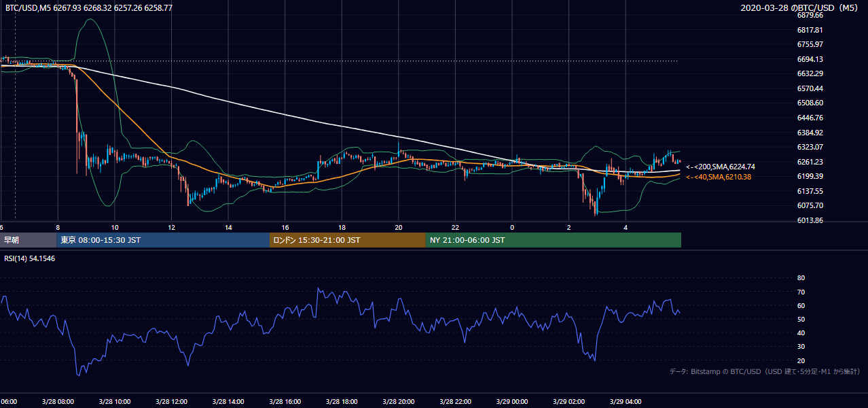
Task: Click the 6261.23 price axis label
Action: coord(810,162)
